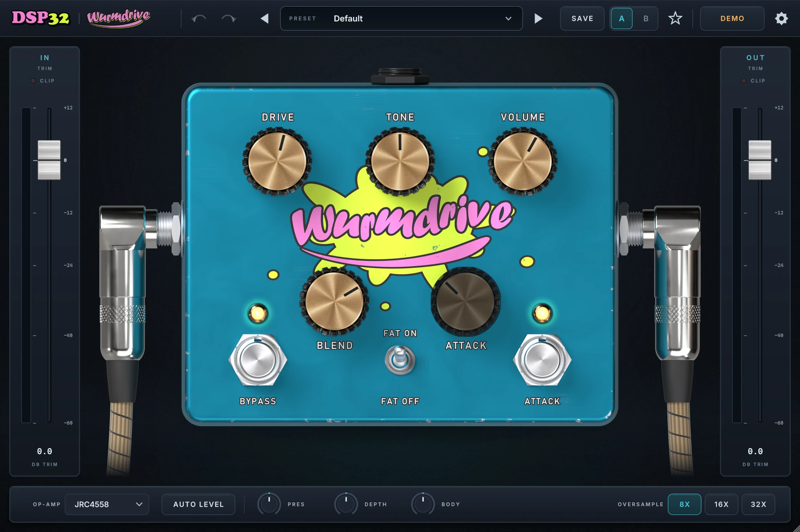Click the DEMO button

pos(732,18)
